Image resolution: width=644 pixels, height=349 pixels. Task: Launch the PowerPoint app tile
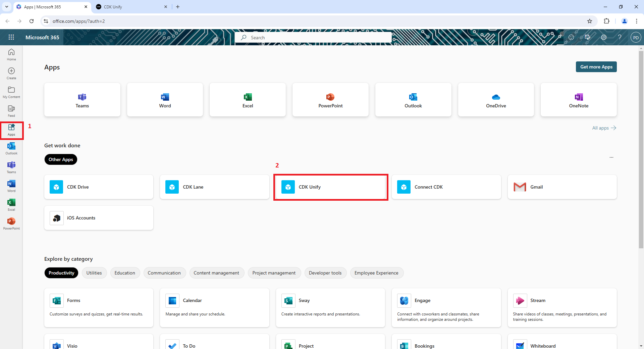[x=330, y=100]
